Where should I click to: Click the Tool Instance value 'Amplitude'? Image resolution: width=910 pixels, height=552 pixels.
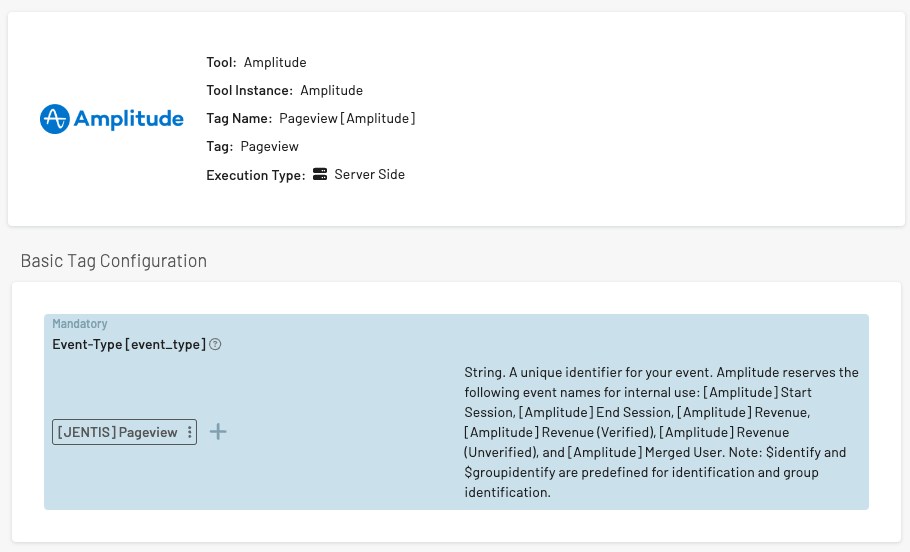(x=331, y=91)
